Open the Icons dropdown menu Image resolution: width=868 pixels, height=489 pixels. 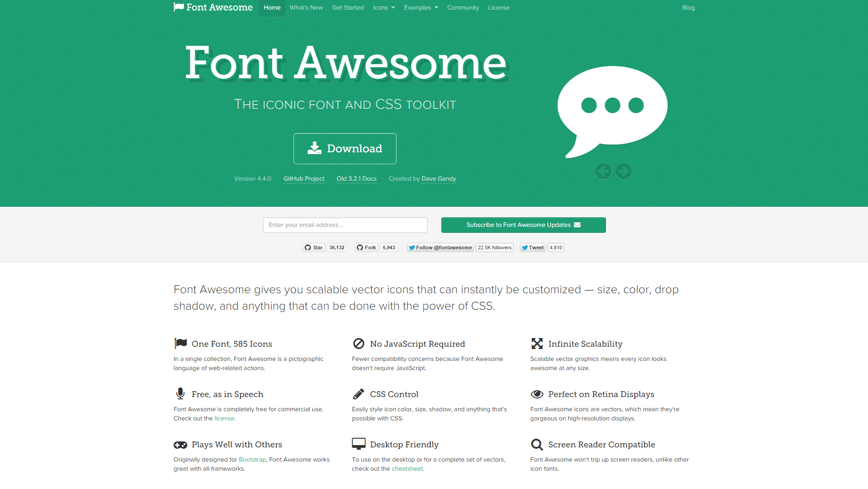384,8
